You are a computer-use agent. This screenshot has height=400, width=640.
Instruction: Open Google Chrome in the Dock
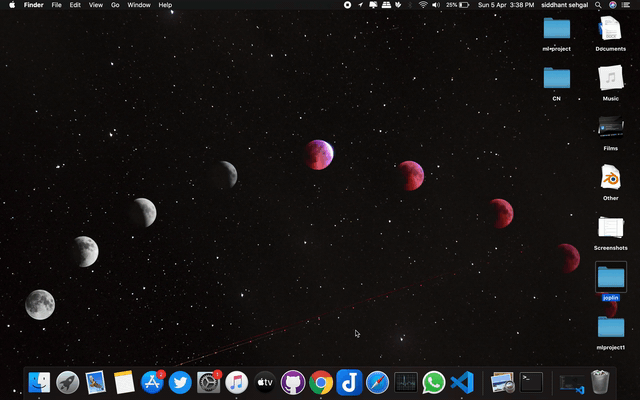(x=321, y=382)
